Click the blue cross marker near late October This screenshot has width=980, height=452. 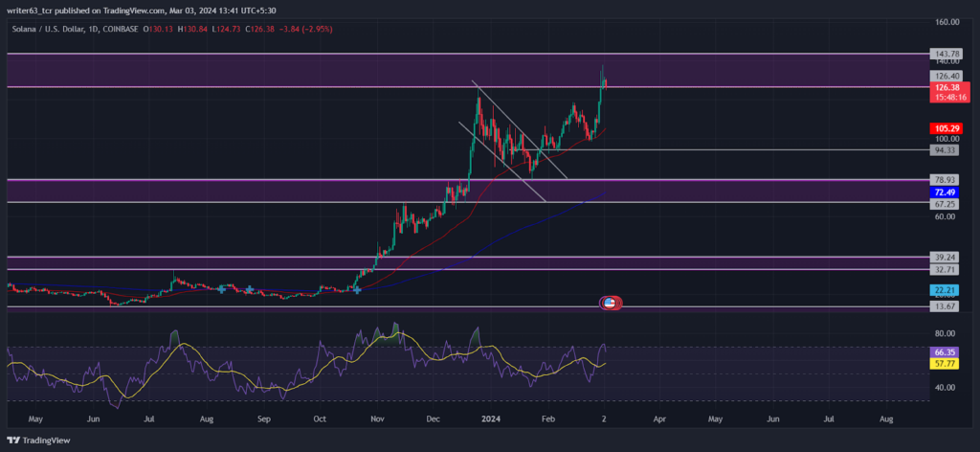tap(357, 289)
